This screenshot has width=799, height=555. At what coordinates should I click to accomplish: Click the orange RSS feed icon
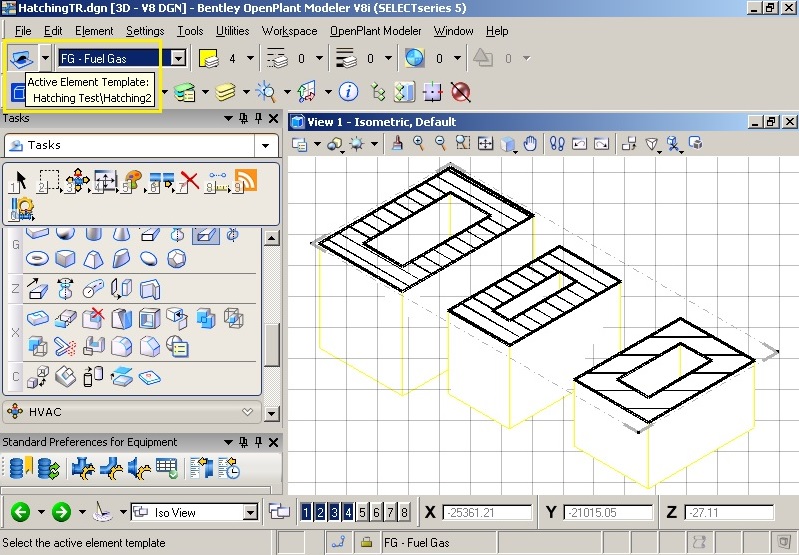(246, 180)
